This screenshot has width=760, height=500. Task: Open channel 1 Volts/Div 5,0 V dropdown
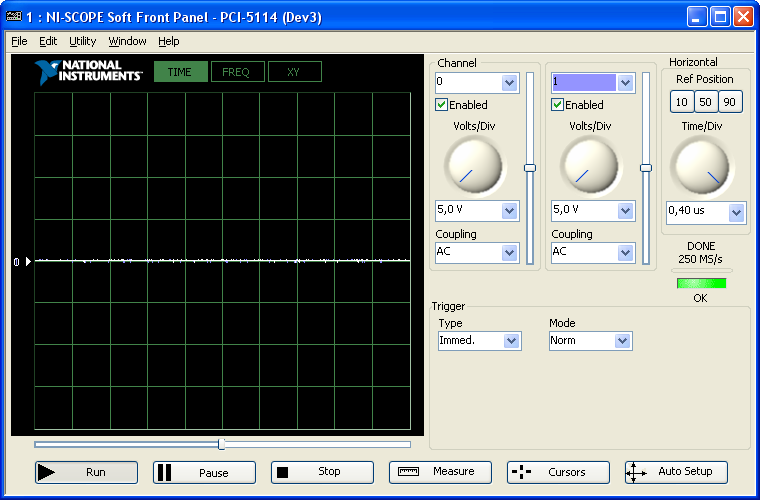point(625,211)
